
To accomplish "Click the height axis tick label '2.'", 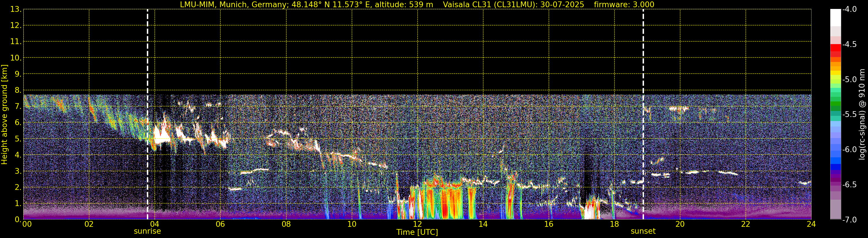I will (18, 188).
